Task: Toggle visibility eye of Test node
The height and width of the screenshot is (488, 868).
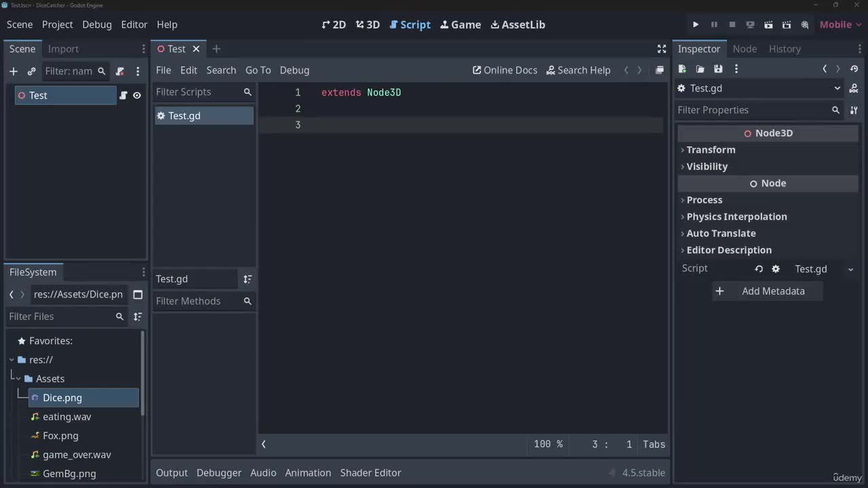Action: pos(137,96)
